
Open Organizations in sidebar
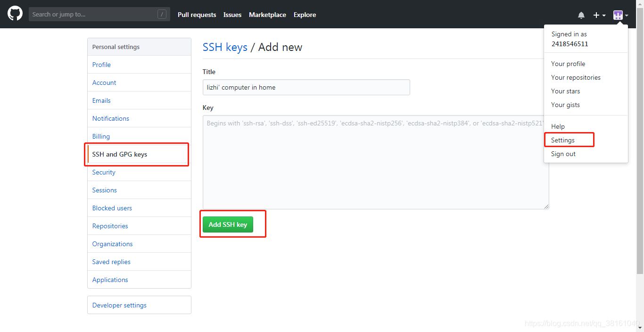[139, 244]
